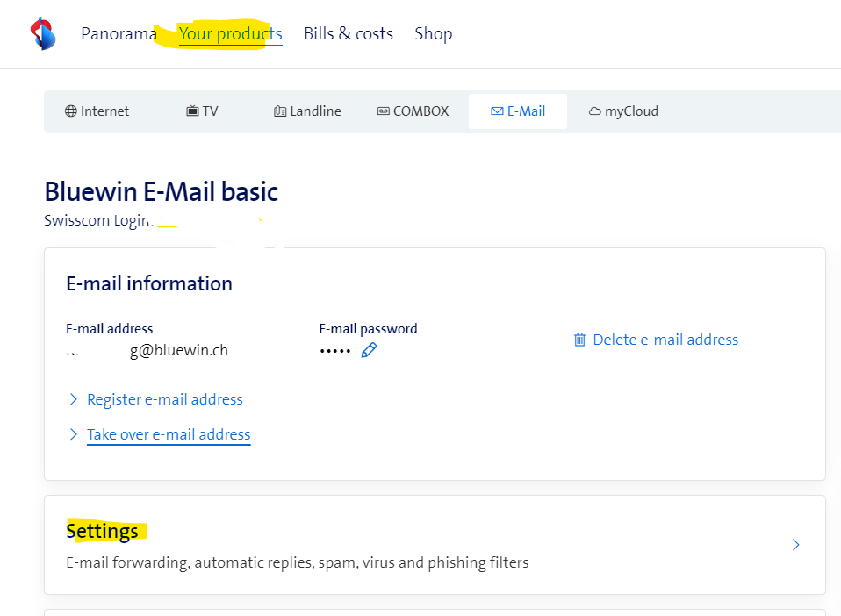Screen dimensions: 841x616
Task: Edit e-mail password with pencil icon
Action: point(369,350)
